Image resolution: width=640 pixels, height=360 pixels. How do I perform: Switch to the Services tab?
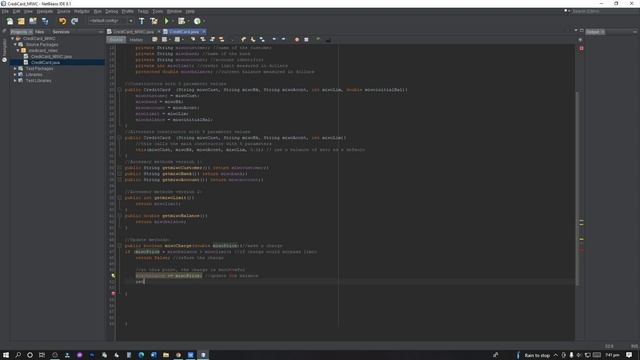click(x=61, y=32)
